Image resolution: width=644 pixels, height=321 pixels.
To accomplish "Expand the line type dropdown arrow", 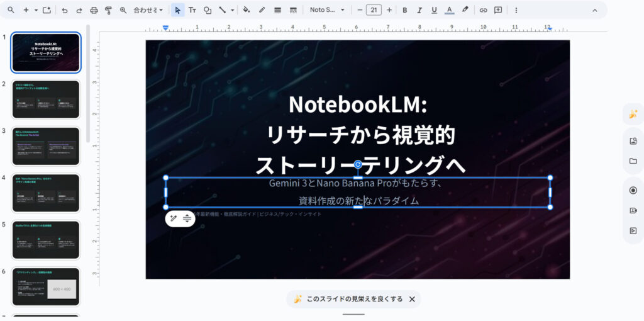I will point(233,10).
